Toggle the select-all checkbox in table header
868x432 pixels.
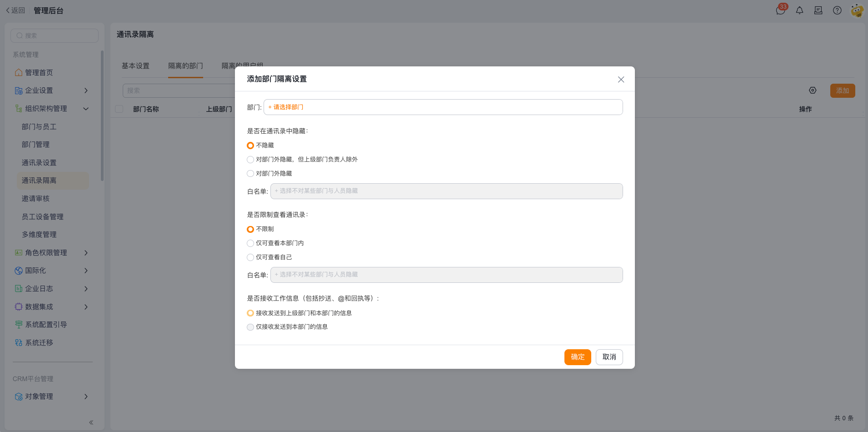click(x=119, y=109)
